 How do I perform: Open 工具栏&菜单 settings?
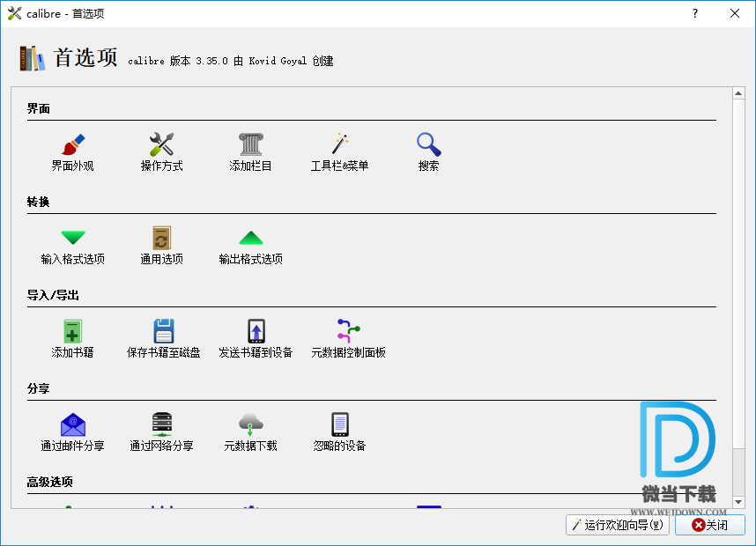point(340,152)
